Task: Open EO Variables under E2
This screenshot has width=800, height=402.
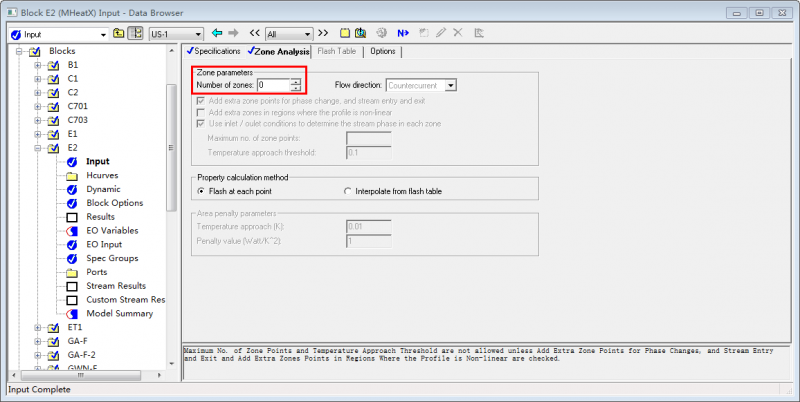Action: pyautogui.click(x=112, y=231)
